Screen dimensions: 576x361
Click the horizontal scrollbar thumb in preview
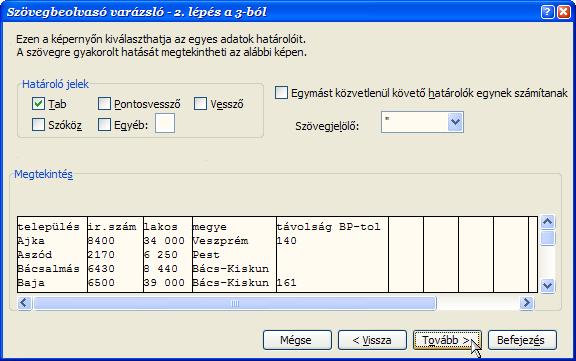click(235, 303)
